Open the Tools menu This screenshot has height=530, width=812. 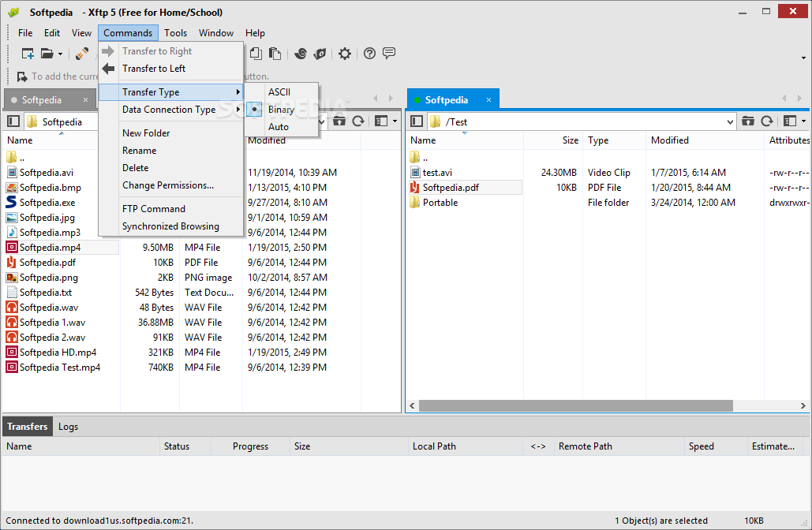point(175,33)
